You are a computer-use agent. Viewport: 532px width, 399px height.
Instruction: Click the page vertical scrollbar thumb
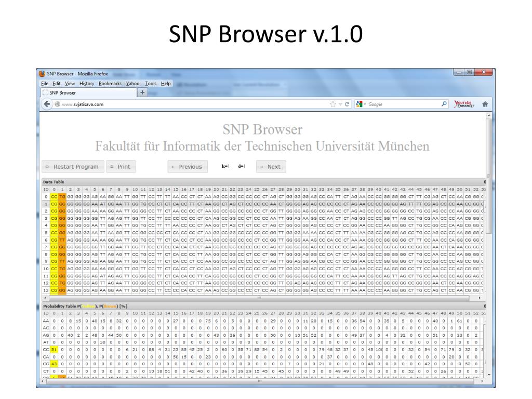(488, 177)
